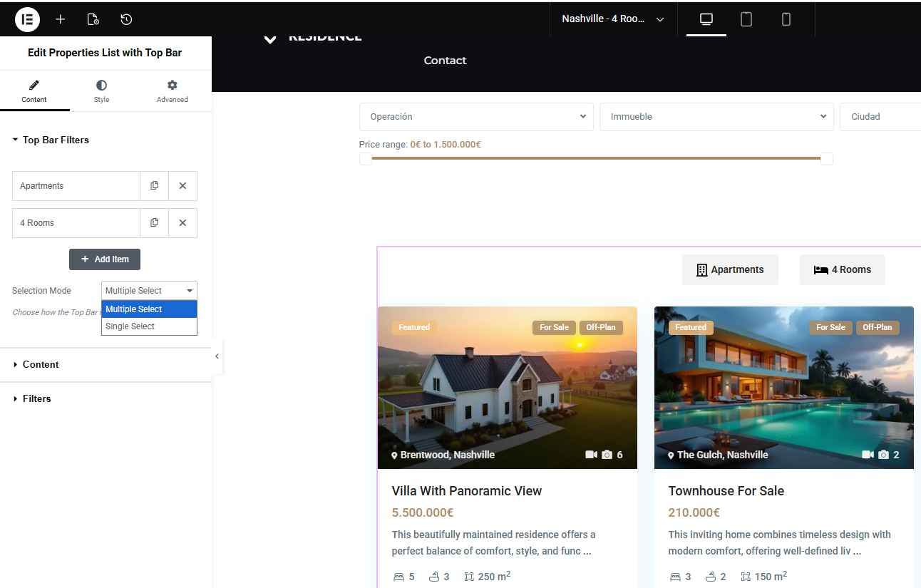Open the revision history icon
This screenshot has height=588, width=921.
(x=126, y=19)
